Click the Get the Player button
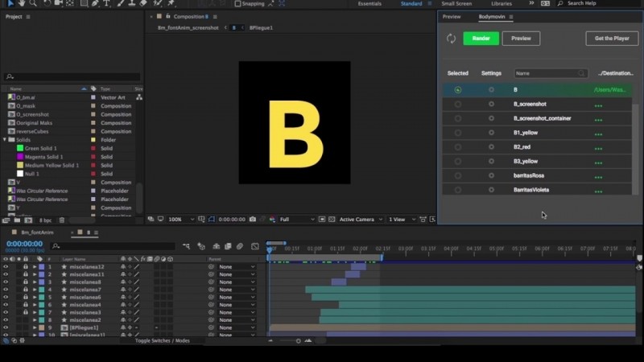Image resolution: width=644 pixels, height=362 pixels. pos(612,39)
